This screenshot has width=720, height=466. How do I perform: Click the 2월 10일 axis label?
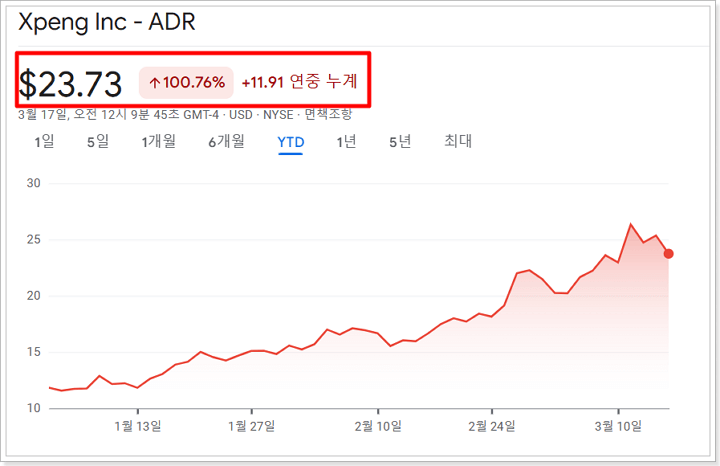[x=378, y=427]
